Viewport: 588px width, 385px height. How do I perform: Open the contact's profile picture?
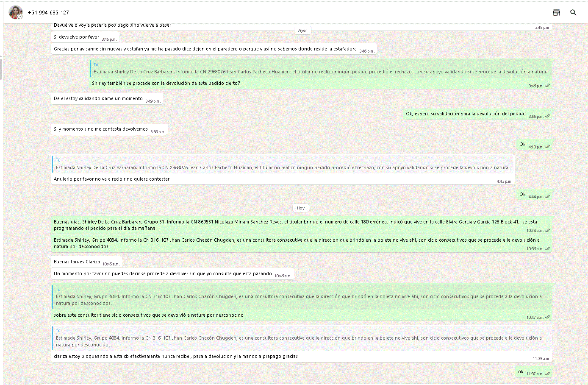coord(16,12)
